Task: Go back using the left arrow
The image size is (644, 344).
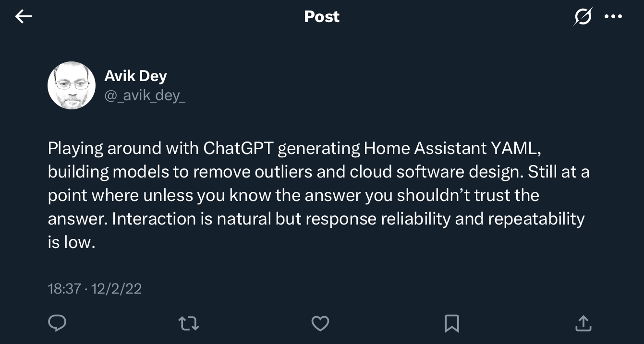Action: pyautogui.click(x=23, y=17)
